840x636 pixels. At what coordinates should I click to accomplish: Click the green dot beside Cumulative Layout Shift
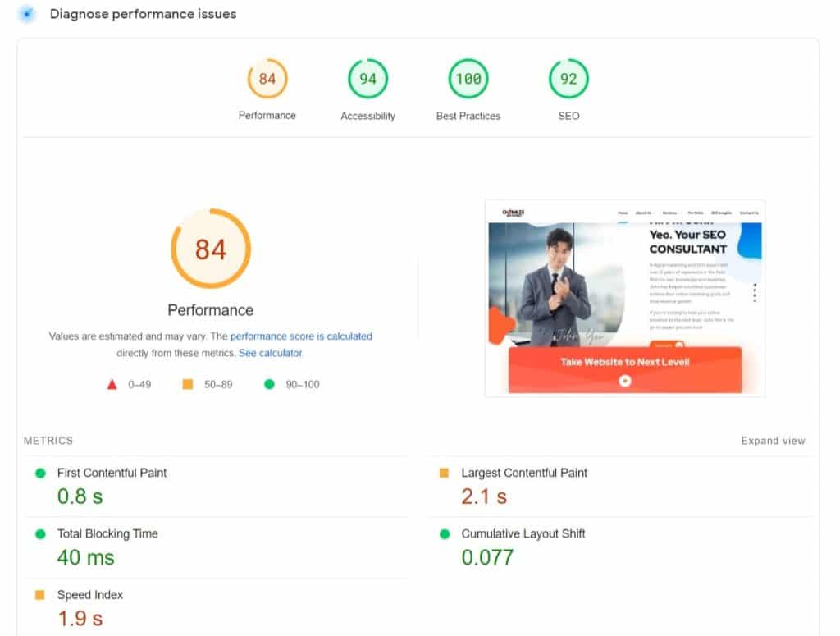(443, 533)
